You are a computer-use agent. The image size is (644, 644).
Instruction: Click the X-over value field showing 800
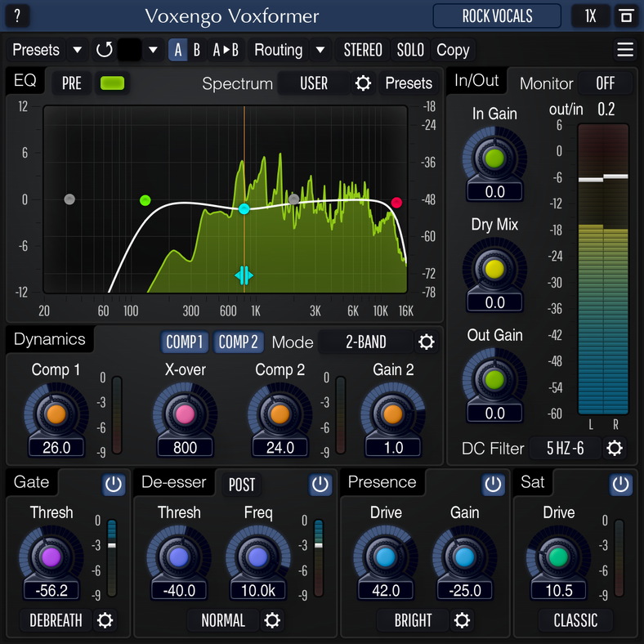pyautogui.click(x=185, y=447)
